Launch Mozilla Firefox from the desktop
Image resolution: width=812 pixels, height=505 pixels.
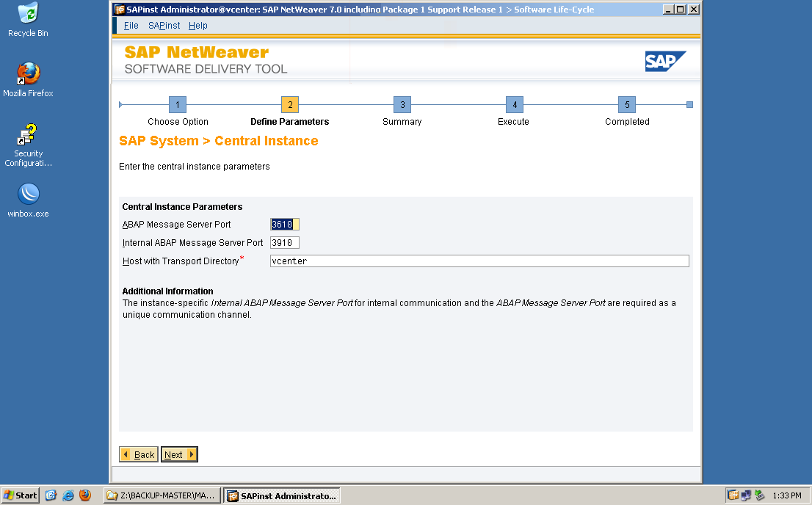click(28, 80)
